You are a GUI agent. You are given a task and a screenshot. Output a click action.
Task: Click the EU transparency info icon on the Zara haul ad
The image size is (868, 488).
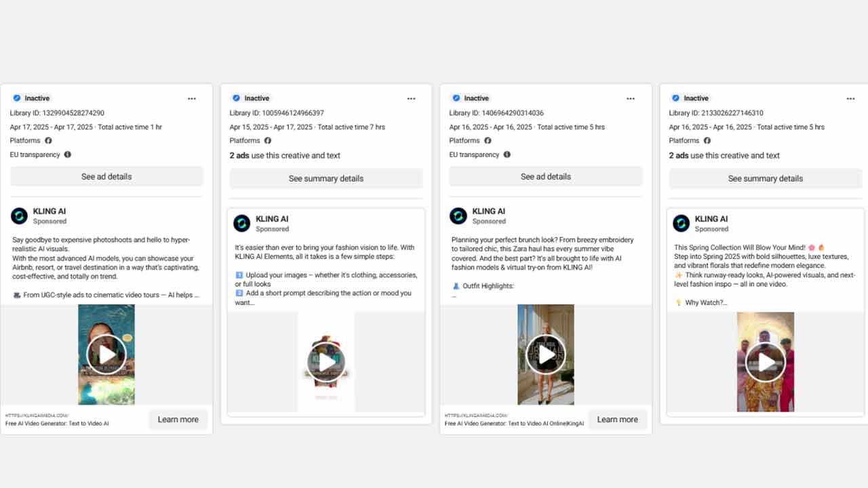tap(507, 155)
